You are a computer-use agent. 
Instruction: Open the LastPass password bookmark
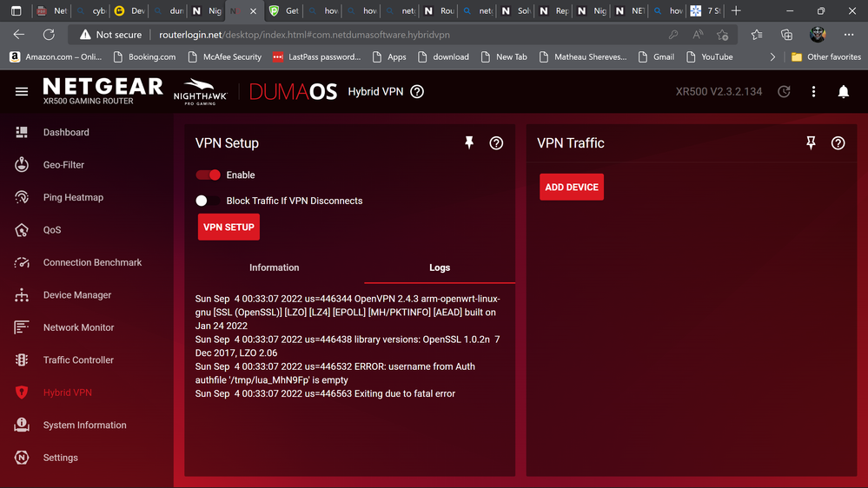pyautogui.click(x=316, y=57)
